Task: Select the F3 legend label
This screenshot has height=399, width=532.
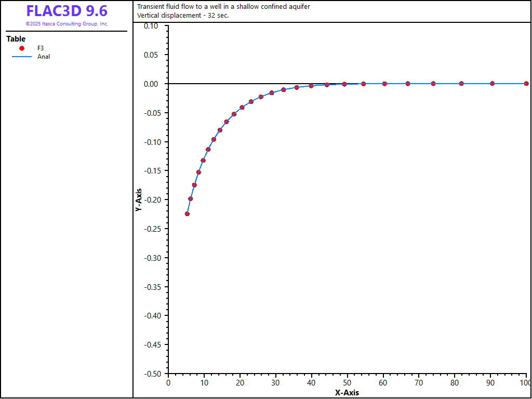Action: [41, 48]
